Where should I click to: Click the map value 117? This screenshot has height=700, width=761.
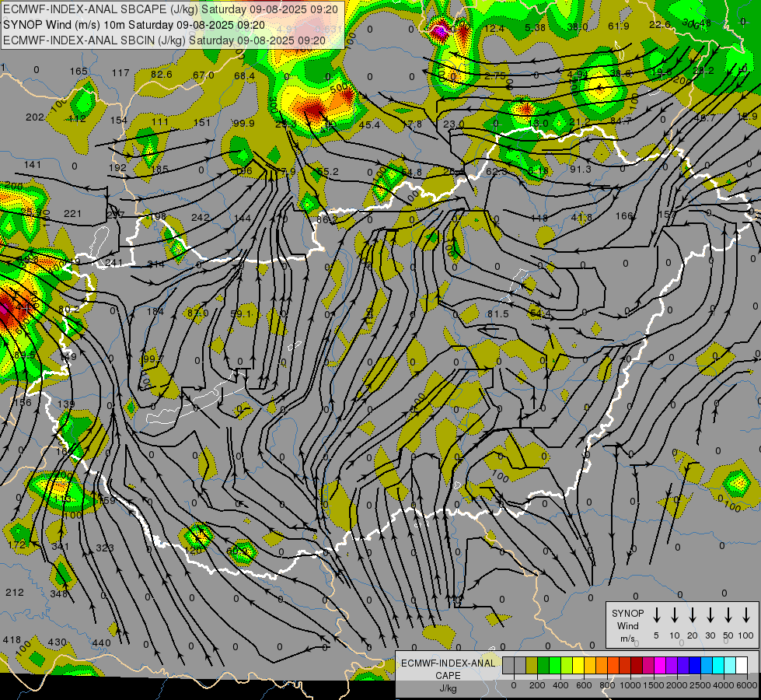click(x=120, y=73)
